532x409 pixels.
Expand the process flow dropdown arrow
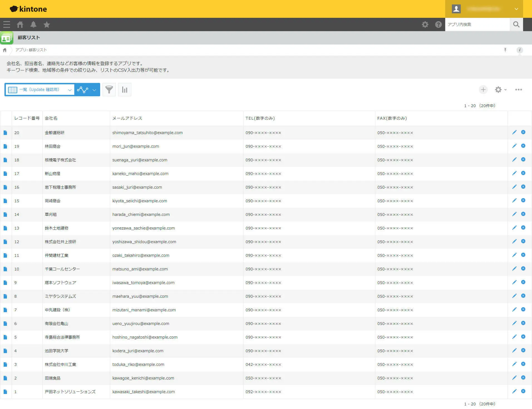pos(94,90)
